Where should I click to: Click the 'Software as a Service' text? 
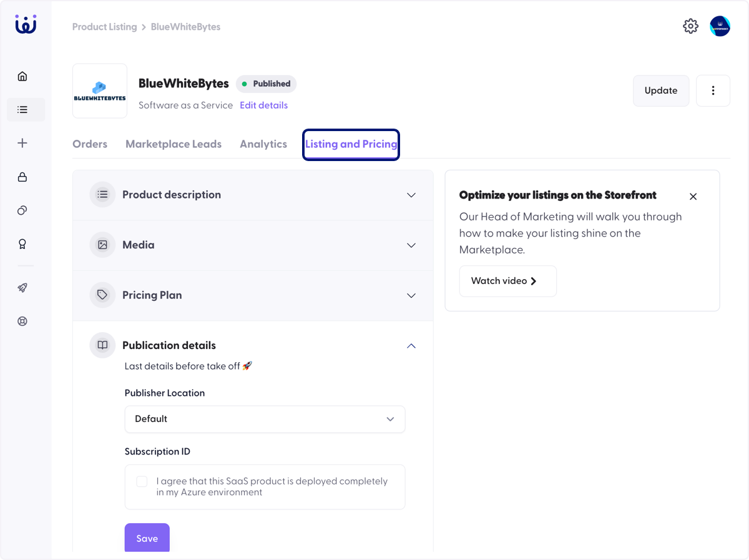pos(185,106)
